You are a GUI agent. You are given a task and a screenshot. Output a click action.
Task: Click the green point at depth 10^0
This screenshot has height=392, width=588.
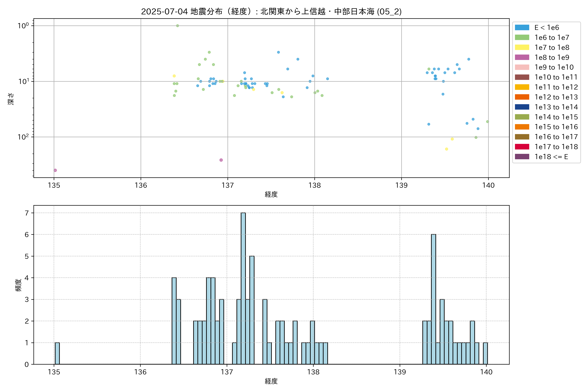178,26
